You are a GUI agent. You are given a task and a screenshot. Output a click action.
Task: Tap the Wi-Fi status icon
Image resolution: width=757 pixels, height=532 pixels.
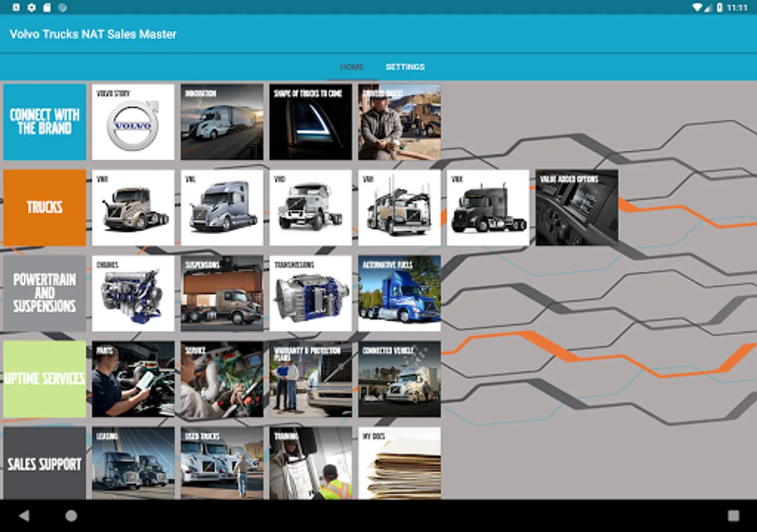pos(697,8)
